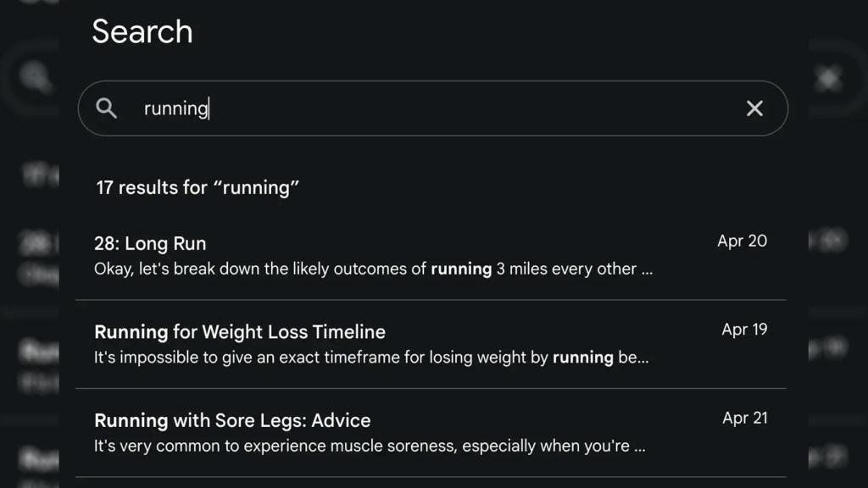The height and width of the screenshot is (488, 868).
Task: Click the Apr 20 date label
Action: (742, 241)
